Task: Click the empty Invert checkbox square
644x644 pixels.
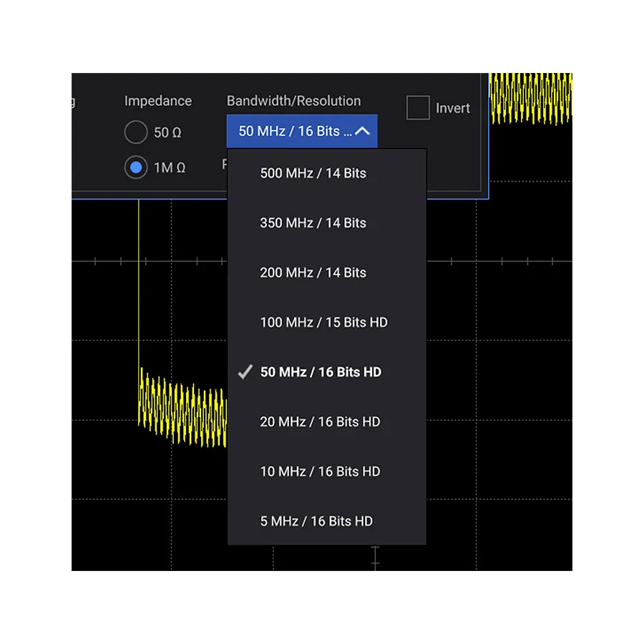Action: 417,107
